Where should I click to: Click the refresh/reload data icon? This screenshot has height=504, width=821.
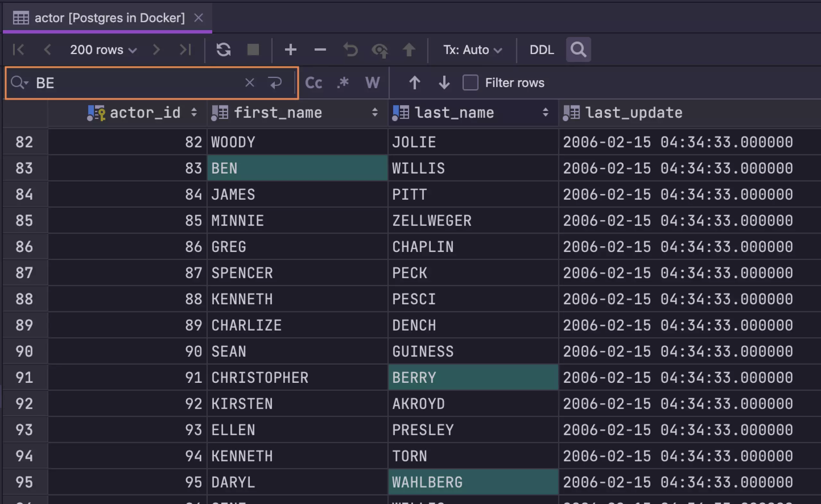(223, 50)
